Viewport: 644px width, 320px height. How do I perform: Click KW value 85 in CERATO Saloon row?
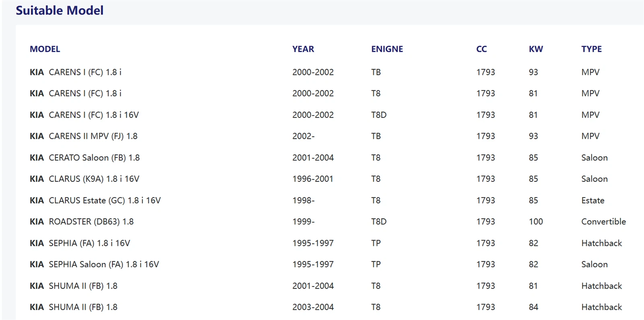(533, 158)
